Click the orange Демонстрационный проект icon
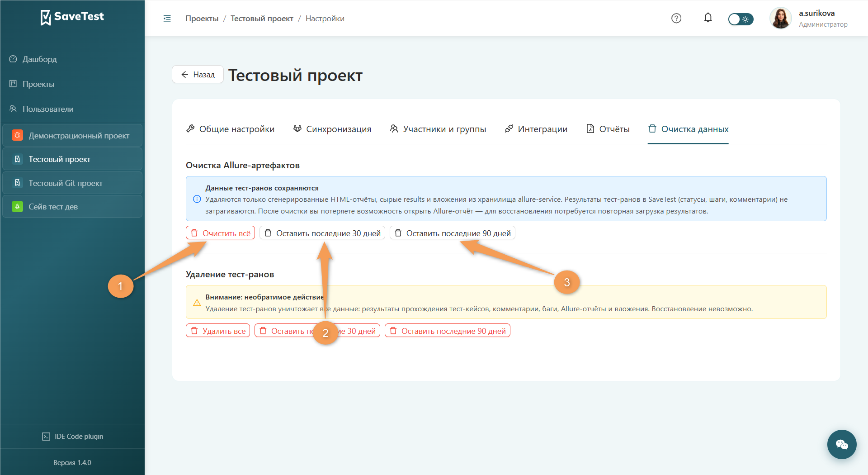Screen dimensions: 868x475 pos(18,135)
